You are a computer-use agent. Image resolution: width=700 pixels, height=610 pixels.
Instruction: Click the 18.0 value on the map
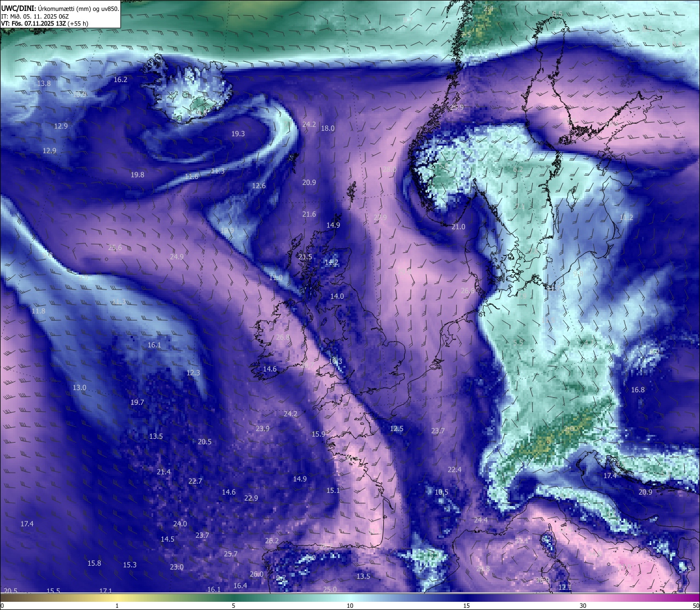328,128
